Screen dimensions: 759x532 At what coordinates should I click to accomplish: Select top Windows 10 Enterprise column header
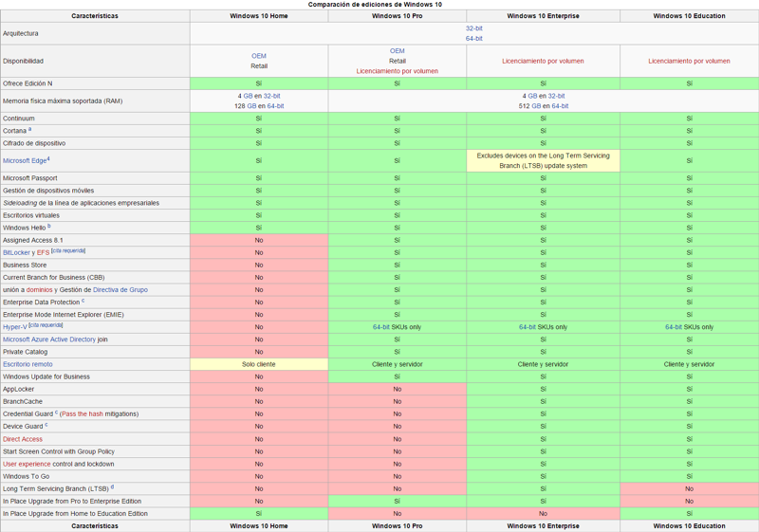click(x=543, y=16)
